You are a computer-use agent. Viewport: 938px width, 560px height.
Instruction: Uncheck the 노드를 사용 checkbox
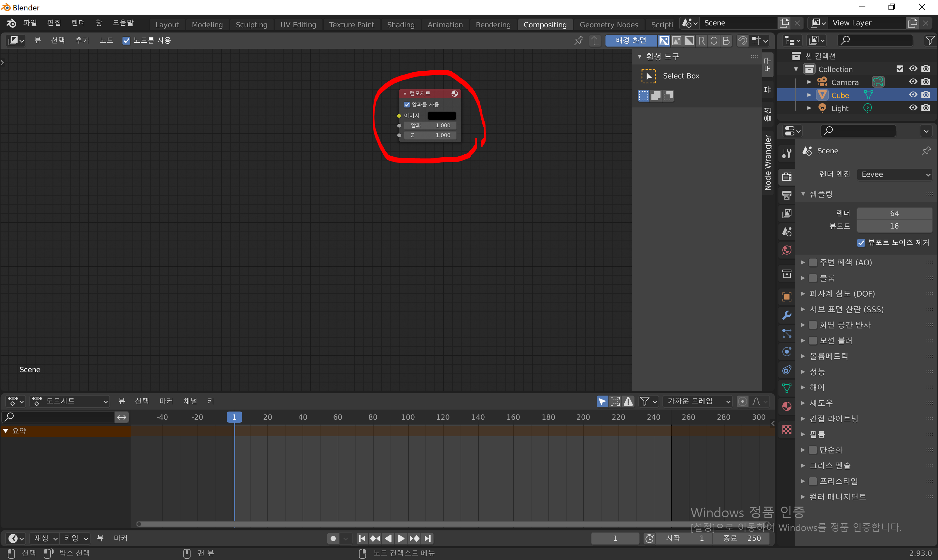click(x=126, y=40)
